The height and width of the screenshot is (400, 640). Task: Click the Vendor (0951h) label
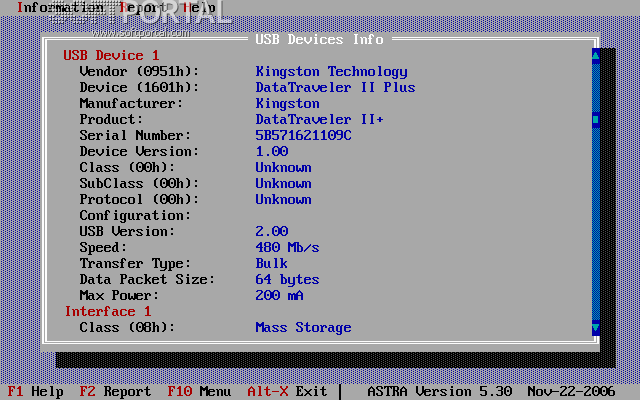coord(139,72)
